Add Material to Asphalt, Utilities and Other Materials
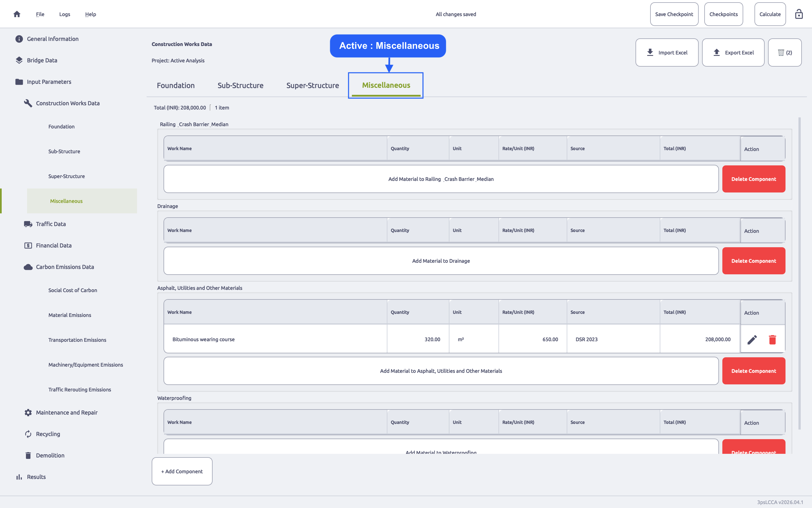The width and height of the screenshot is (812, 508). pyautogui.click(x=441, y=371)
